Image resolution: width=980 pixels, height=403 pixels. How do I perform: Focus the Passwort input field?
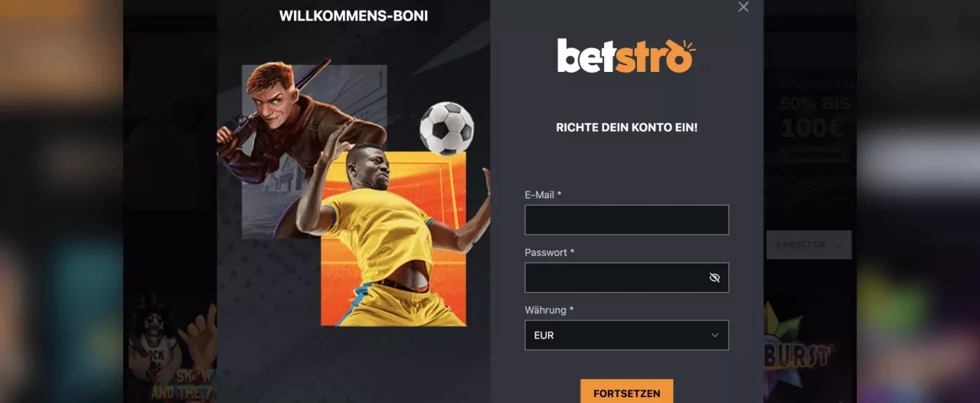click(x=626, y=277)
